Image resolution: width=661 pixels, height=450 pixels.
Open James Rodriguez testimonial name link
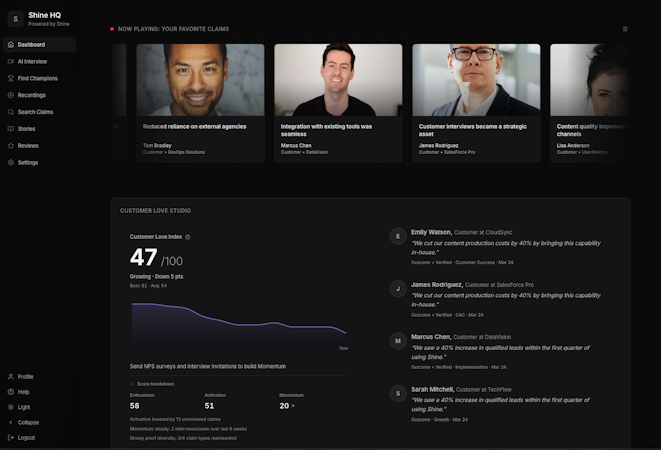pyautogui.click(x=437, y=285)
